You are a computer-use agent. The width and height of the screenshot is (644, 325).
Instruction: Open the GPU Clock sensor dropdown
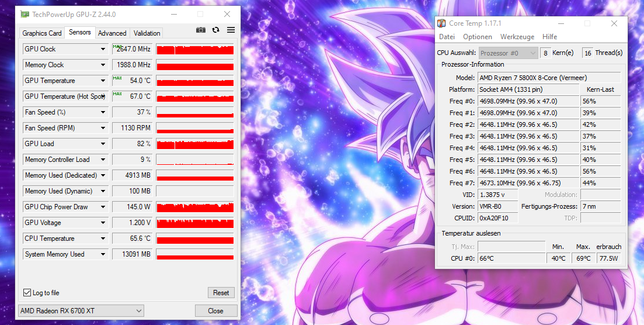point(103,49)
